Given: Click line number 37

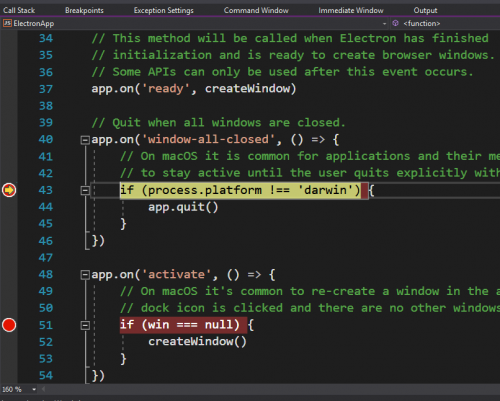Looking at the screenshot, I should tap(46, 89).
